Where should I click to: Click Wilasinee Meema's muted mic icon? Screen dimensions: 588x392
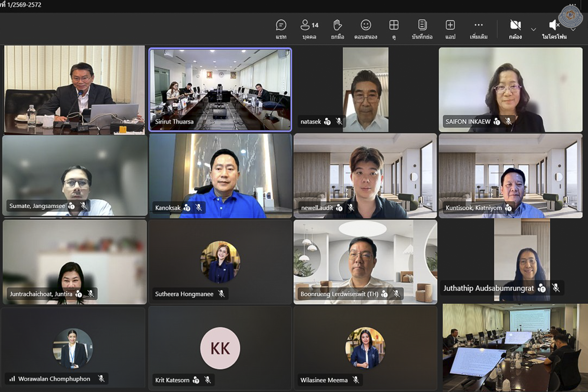pyautogui.click(x=356, y=380)
